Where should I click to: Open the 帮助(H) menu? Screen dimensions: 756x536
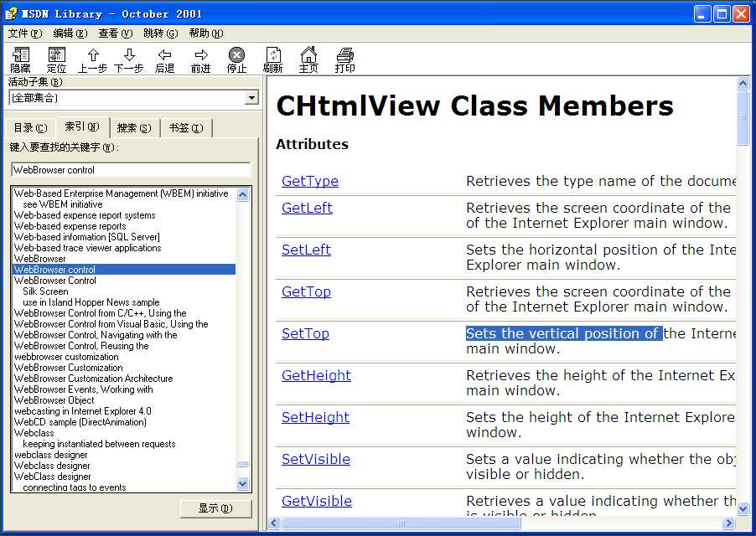tap(206, 33)
